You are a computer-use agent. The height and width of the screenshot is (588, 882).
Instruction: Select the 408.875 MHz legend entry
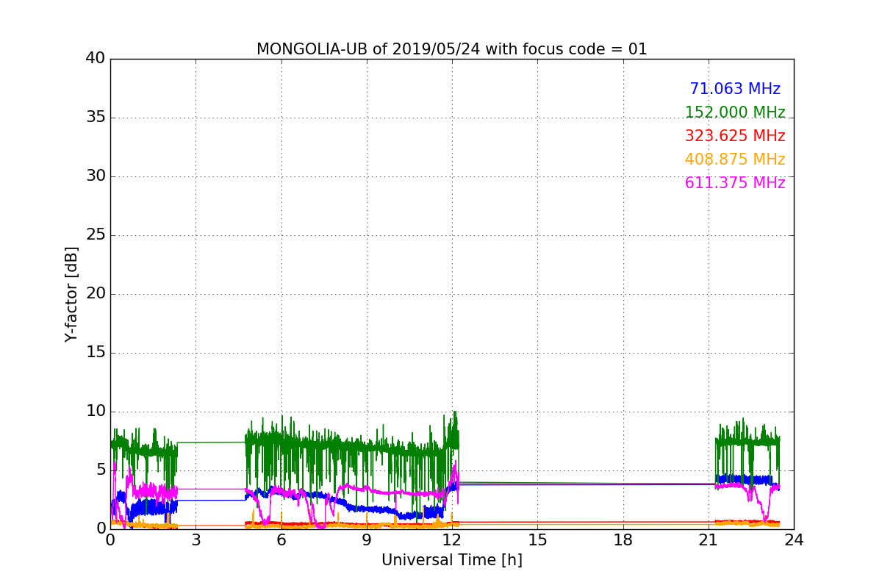tap(735, 159)
